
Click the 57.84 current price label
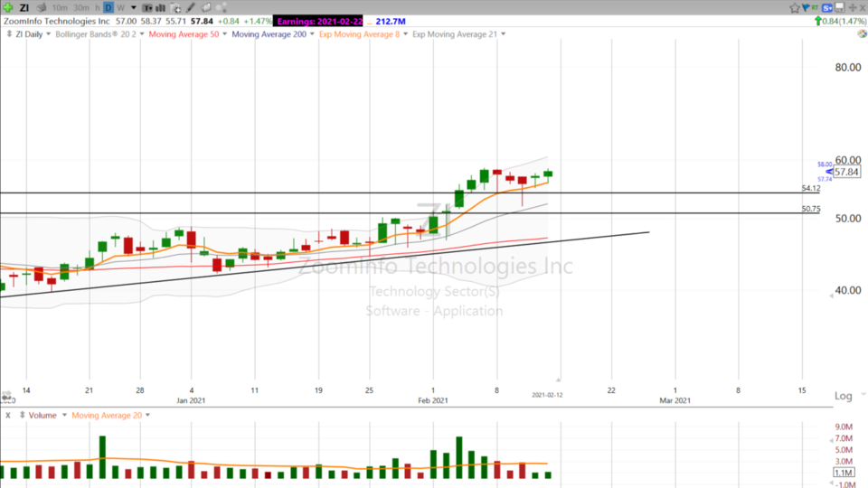[846, 172]
